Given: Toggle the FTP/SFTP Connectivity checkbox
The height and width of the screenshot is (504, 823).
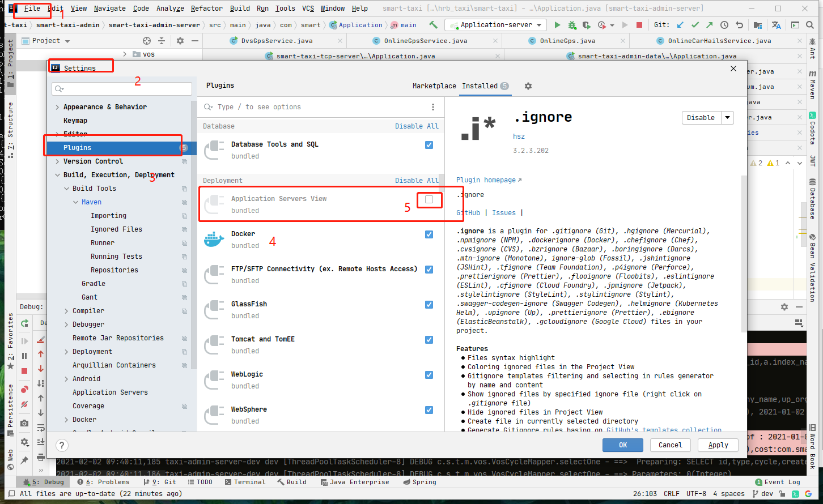Looking at the screenshot, I should 429,270.
